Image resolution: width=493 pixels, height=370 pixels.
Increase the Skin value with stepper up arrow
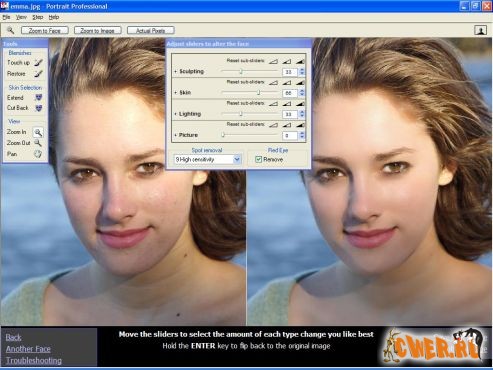click(x=302, y=91)
